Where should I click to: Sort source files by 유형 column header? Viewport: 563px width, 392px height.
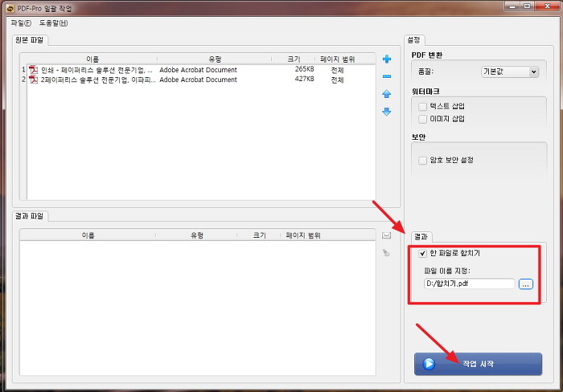pos(215,59)
